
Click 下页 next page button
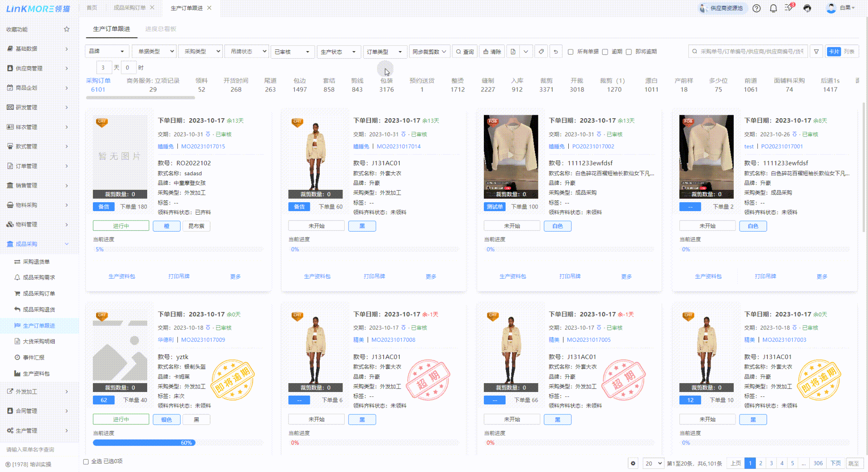click(x=836, y=463)
